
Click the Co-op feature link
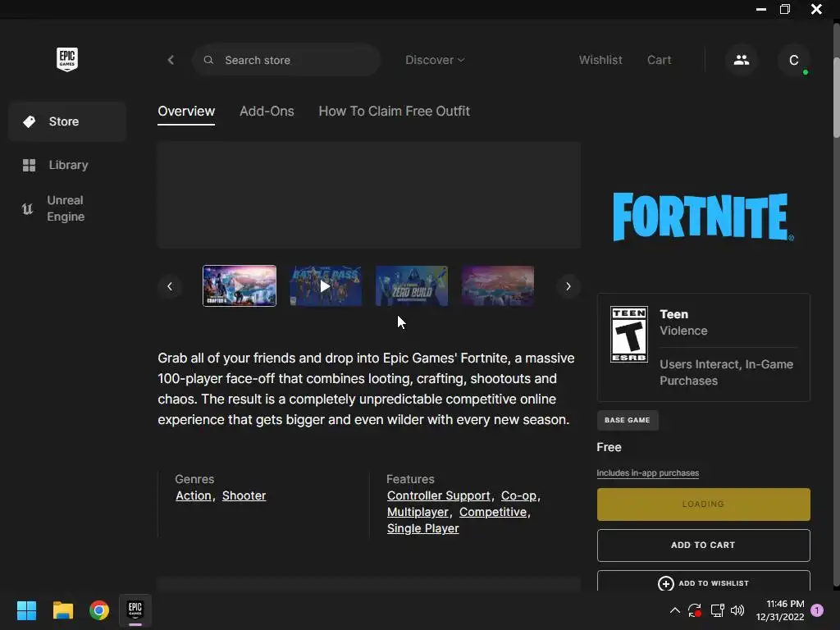(x=518, y=496)
